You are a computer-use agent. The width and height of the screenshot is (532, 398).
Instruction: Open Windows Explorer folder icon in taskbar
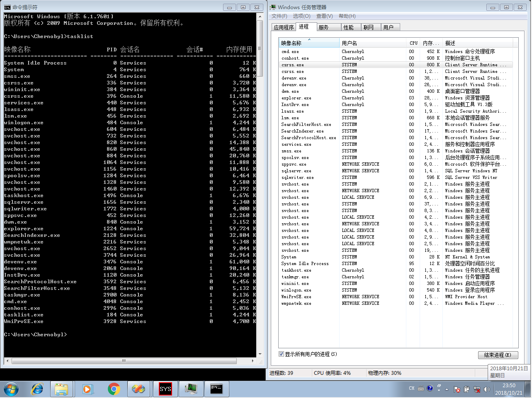point(61,389)
